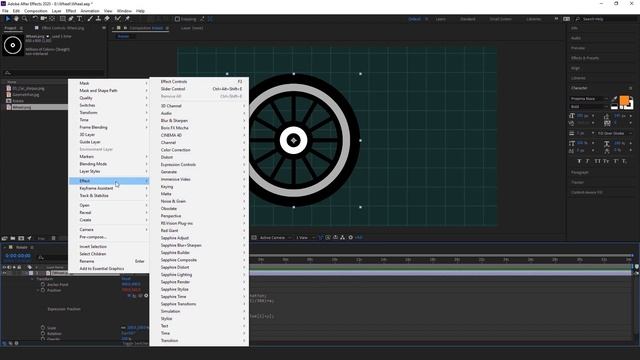
Task: Select the Rectangle shape tool
Action: (x=62, y=19)
